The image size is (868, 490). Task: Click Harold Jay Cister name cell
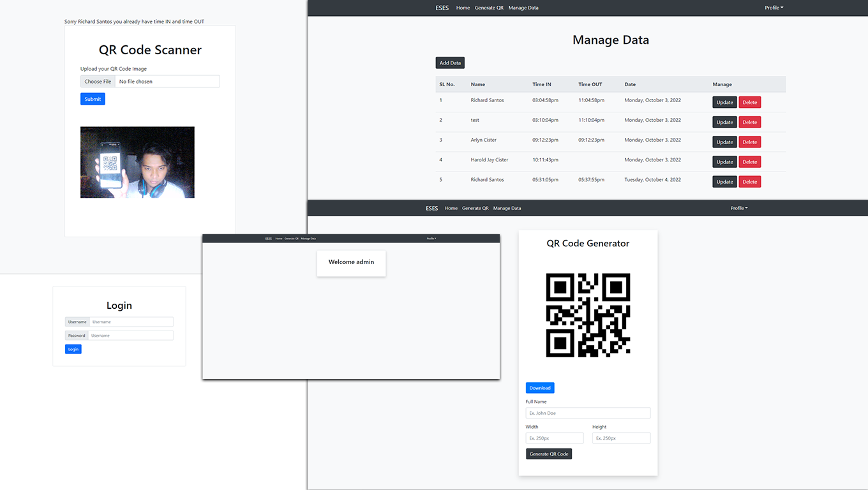(490, 160)
